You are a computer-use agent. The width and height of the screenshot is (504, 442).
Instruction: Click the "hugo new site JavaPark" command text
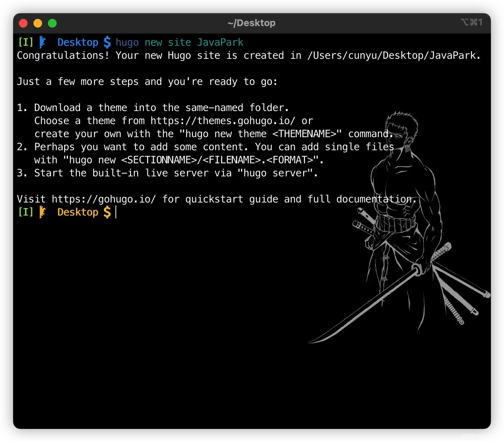[179, 42]
